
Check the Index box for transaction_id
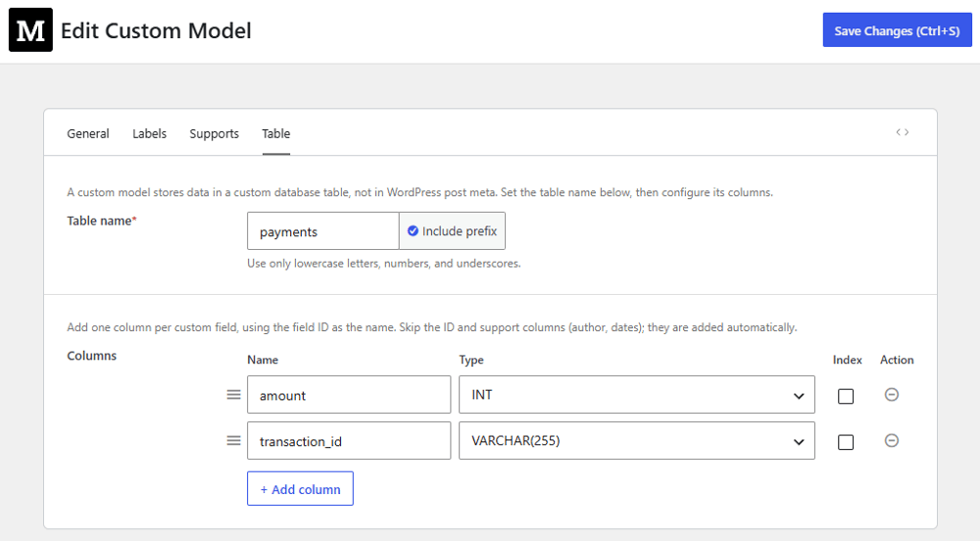pos(846,442)
